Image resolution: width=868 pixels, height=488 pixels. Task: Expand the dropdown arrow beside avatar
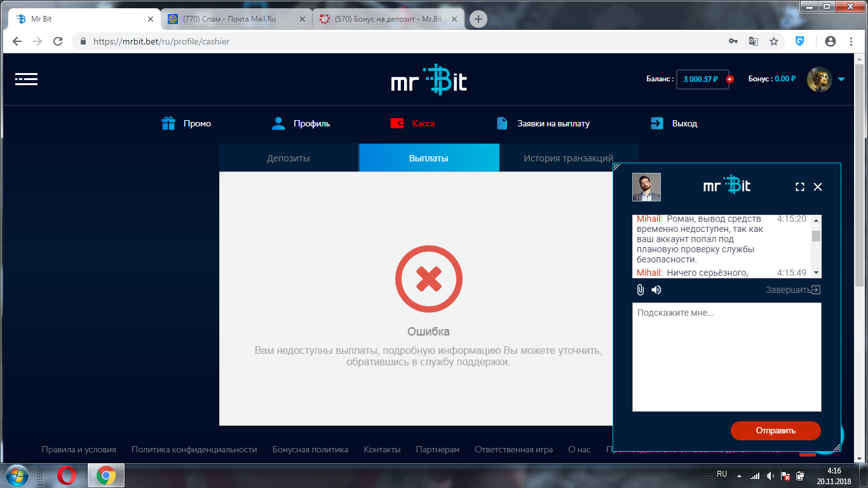click(x=841, y=79)
